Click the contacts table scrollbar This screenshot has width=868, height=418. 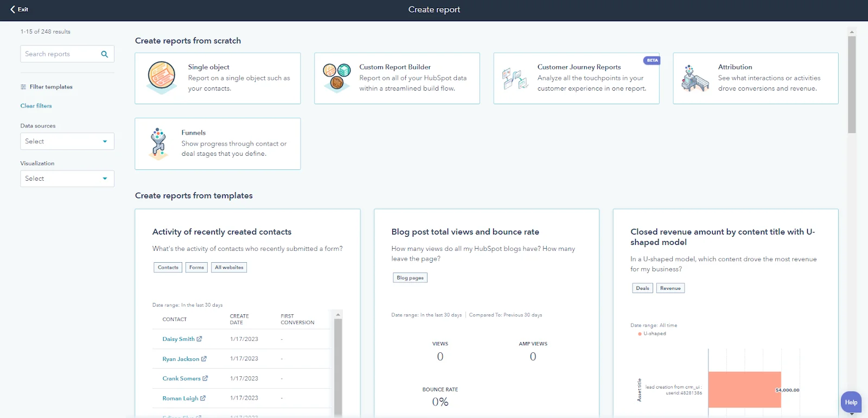pos(338,367)
